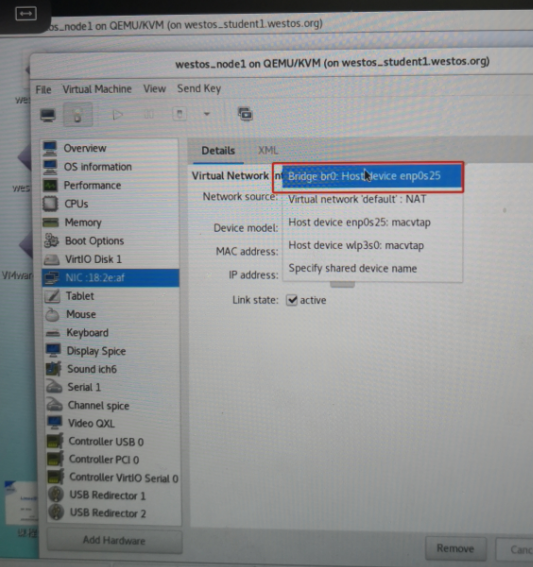Toggle the Link state active checkbox
The image size is (533, 567).
(x=292, y=300)
